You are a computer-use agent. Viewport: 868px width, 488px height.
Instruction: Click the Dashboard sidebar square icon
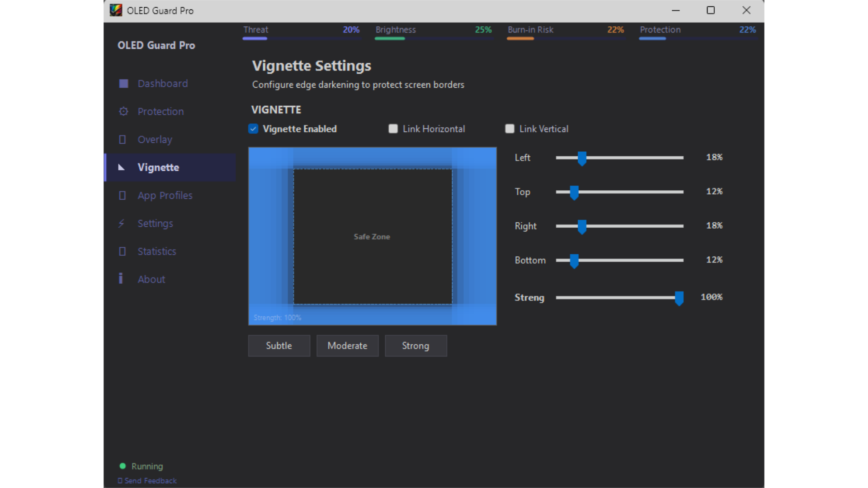coord(123,84)
